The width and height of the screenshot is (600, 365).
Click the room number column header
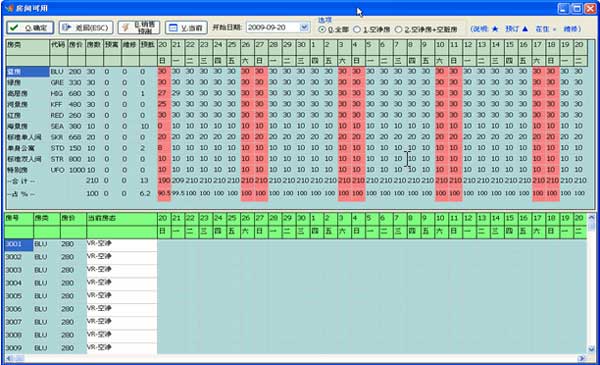coord(19,218)
